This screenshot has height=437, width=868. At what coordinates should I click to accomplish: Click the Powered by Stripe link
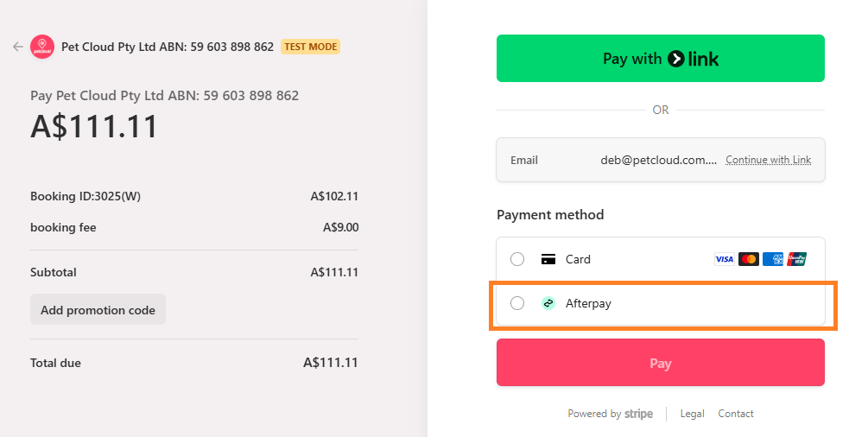click(x=610, y=414)
